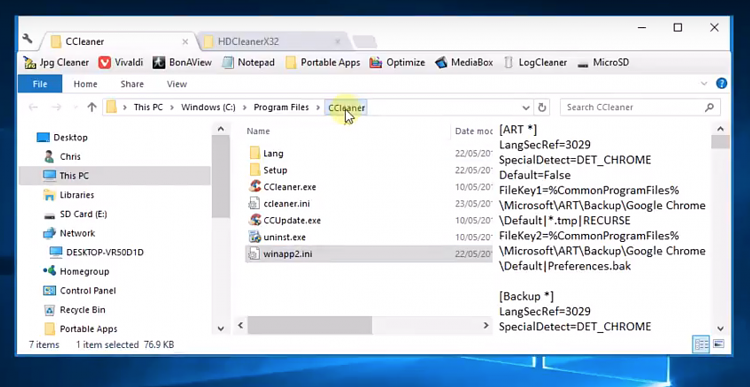Go forward in folder history
This screenshot has width=750, height=387.
(x=56, y=108)
